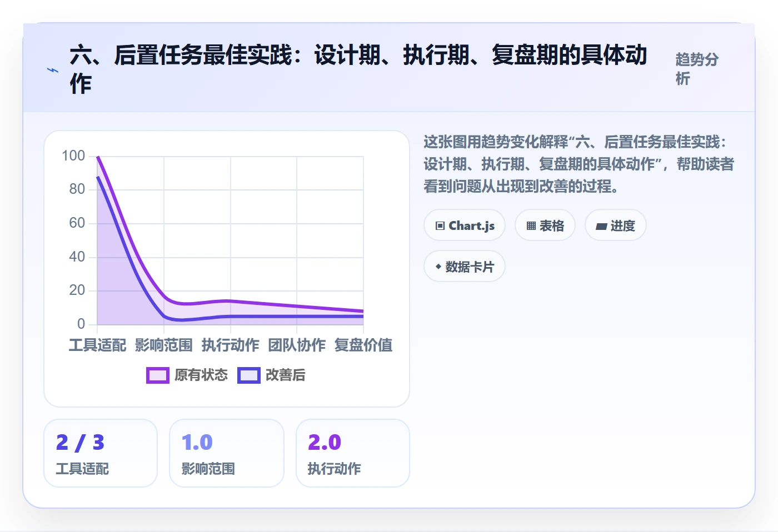Click the grid icon in the 表格 tag
This screenshot has width=778, height=532.
point(531,226)
